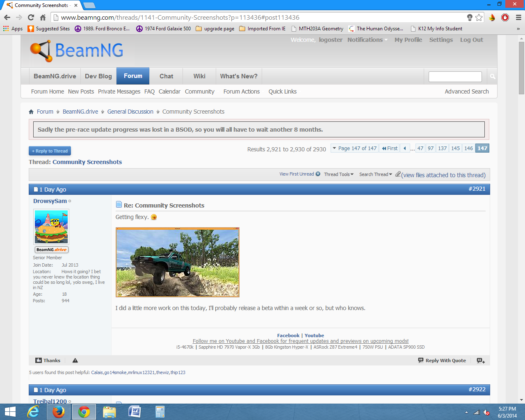
Task: Open the Chat tab
Action: [166, 76]
